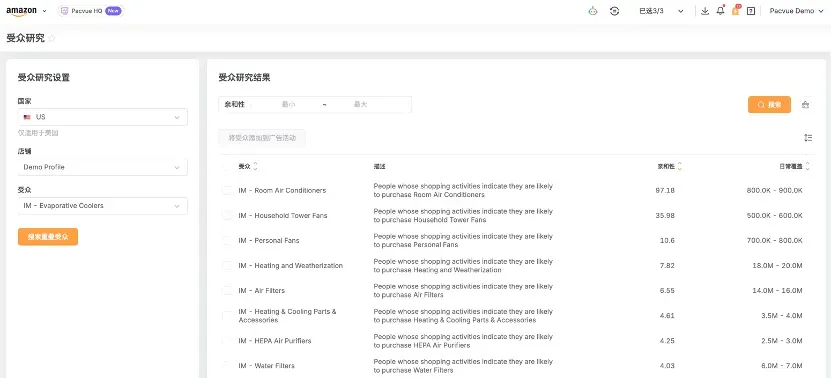The height and width of the screenshot is (378, 832).
Task: Sort by the 受众 column arrows
Action: [255, 167]
